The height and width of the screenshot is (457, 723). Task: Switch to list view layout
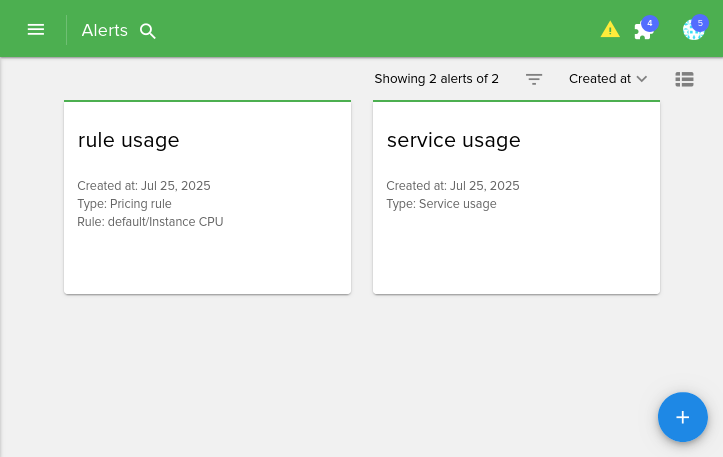[x=685, y=79]
